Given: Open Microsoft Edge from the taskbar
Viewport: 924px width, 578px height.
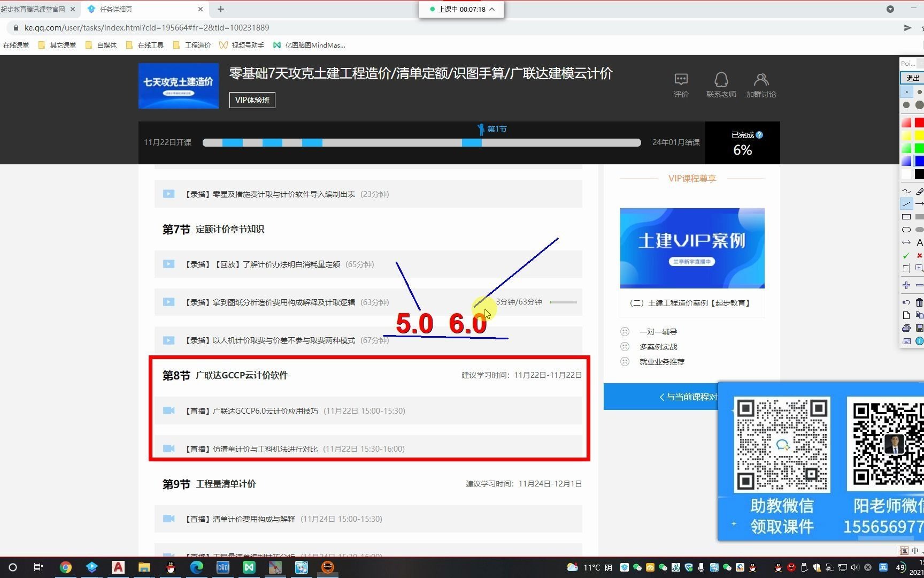Looking at the screenshot, I should pyautogui.click(x=197, y=567).
